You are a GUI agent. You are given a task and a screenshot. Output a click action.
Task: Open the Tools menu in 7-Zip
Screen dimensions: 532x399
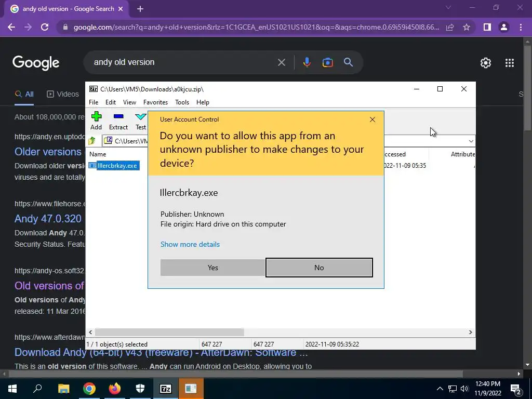tap(182, 102)
